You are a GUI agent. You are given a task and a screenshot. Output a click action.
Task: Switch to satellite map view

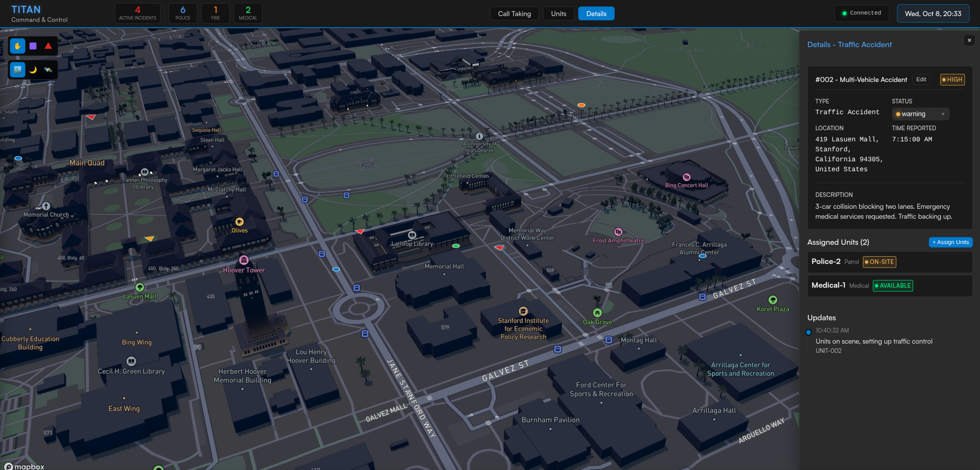[x=48, y=70]
